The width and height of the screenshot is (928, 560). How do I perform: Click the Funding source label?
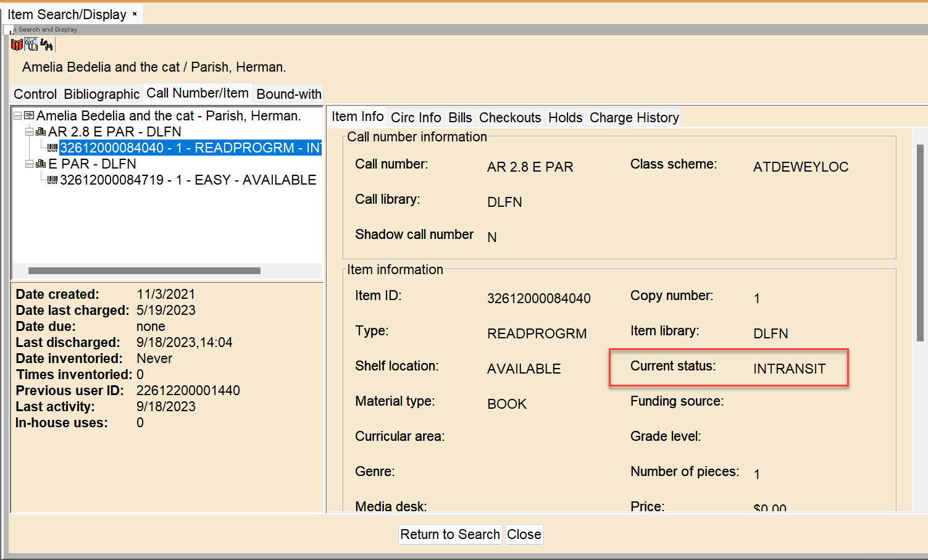[677, 401]
